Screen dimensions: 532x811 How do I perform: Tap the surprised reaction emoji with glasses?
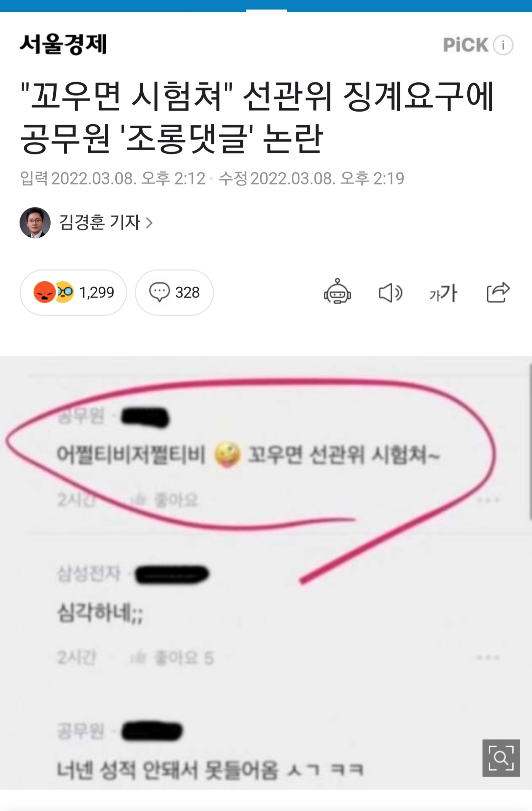tap(65, 292)
